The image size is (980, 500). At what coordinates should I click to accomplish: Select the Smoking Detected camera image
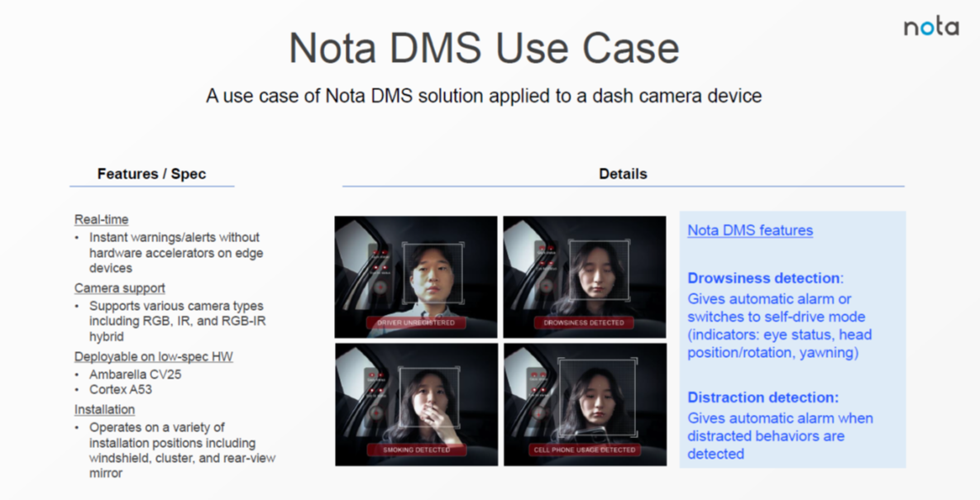(416, 404)
